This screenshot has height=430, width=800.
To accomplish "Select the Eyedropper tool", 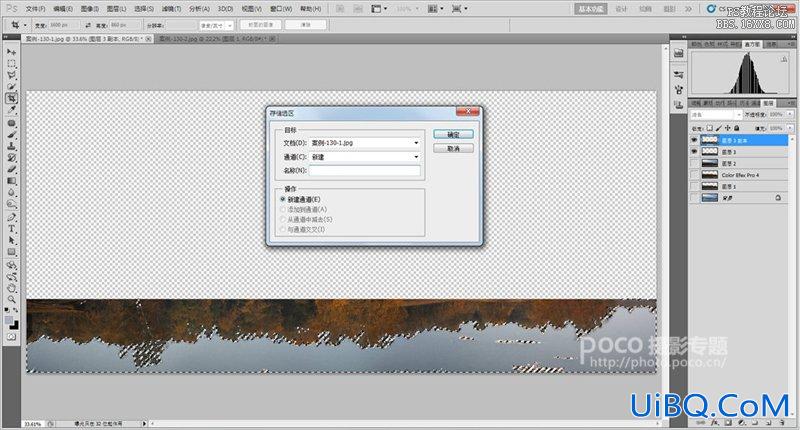I will click(x=11, y=110).
